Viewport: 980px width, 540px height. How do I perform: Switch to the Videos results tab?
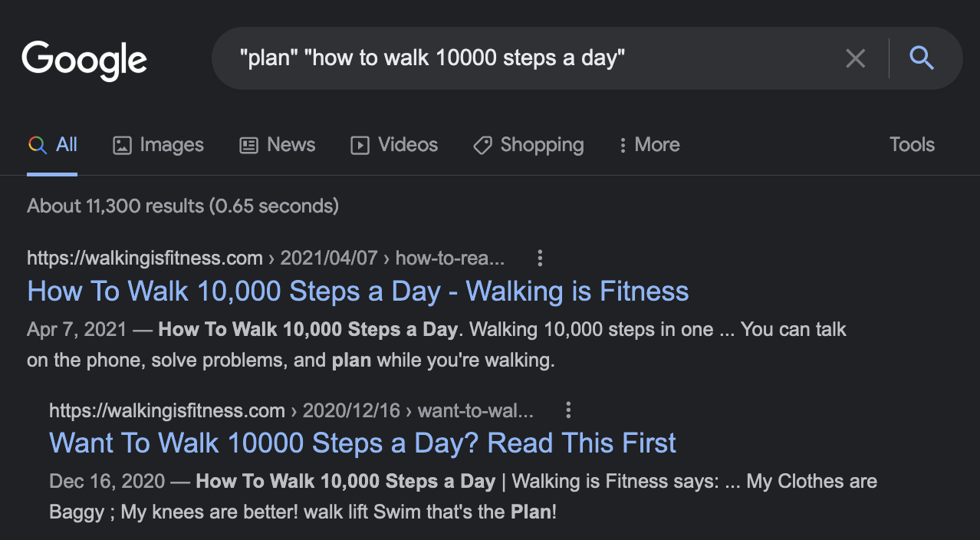pyautogui.click(x=407, y=145)
